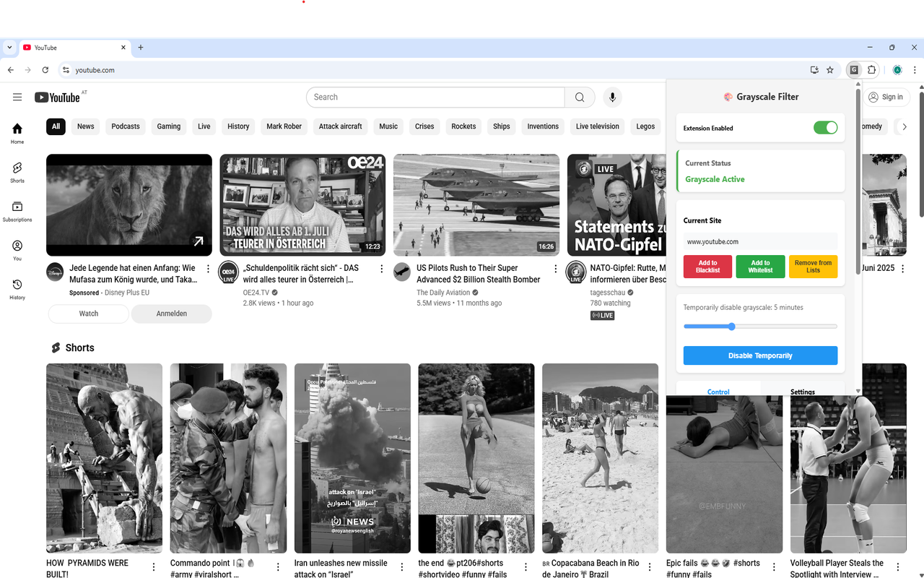This screenshot has height=578, width=924.
Task: Open the stealth bomber video thumbnail
Action: tap(476, 205)
